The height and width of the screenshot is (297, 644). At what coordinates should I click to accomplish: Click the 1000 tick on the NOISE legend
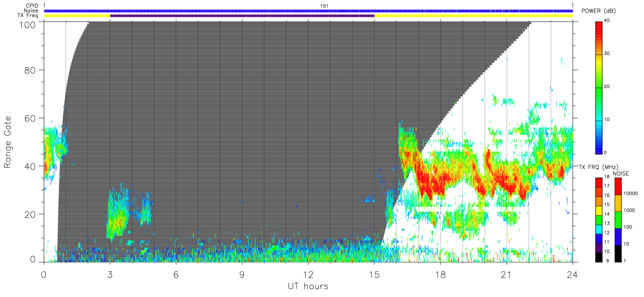(x=630, y=210)
